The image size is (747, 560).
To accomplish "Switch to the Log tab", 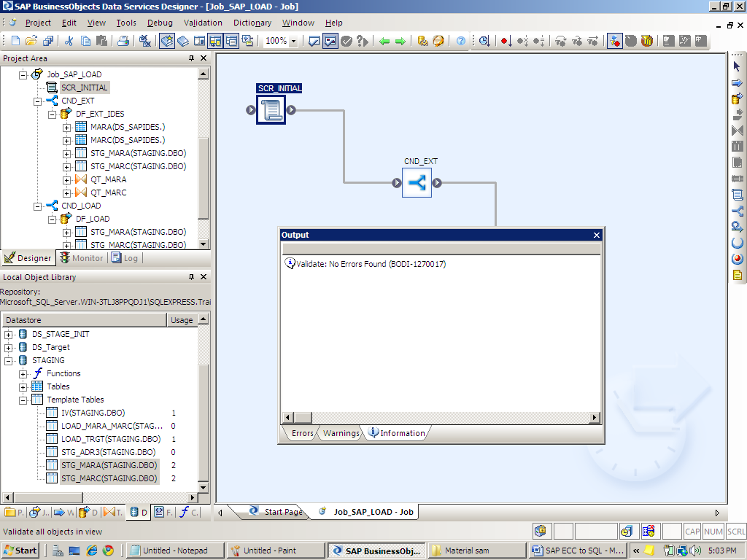I will [x=125, y=257].
